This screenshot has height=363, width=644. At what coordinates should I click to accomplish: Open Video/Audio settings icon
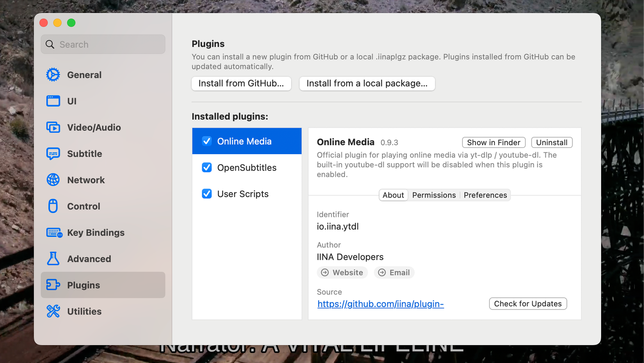click(52, 127)
